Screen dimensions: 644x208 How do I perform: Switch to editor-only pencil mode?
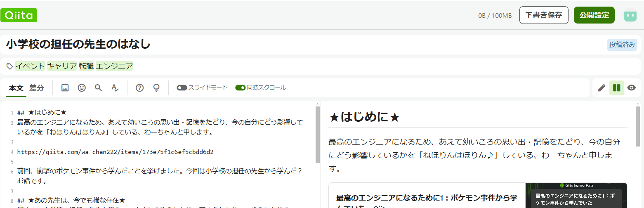click(602, 87)
